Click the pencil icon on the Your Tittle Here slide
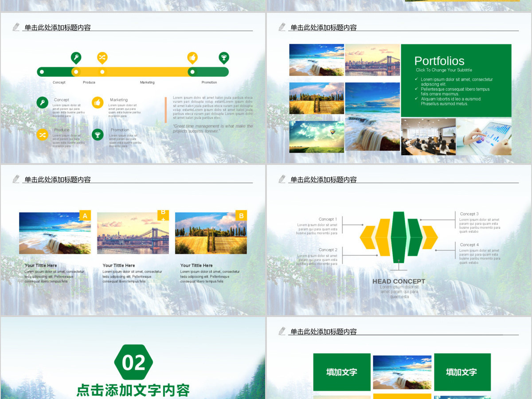The height and width of the screenshot is (399, 532). [16, 179]
